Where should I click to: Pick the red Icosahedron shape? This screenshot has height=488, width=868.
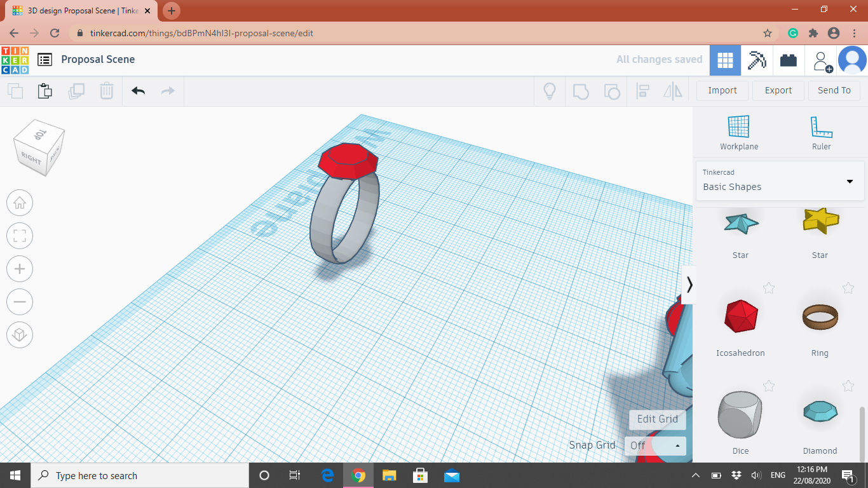(x=740, y=315)
